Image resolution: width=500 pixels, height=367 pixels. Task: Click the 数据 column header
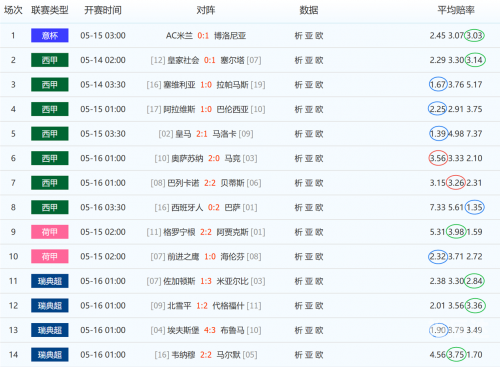309,10
